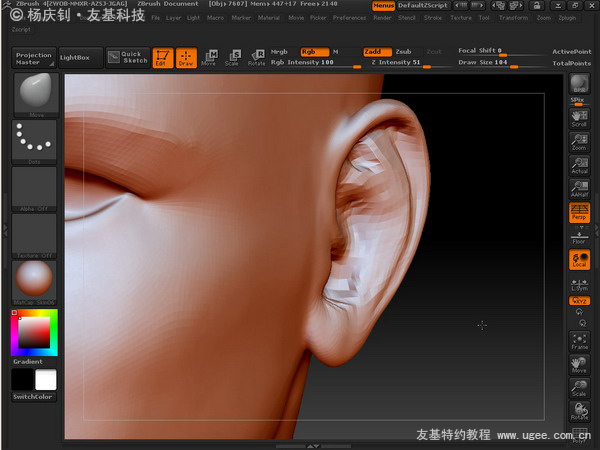Viewport: 600px width, 450px height.
Task: Toggle the Local transformations button
Action: click(579, 260)
